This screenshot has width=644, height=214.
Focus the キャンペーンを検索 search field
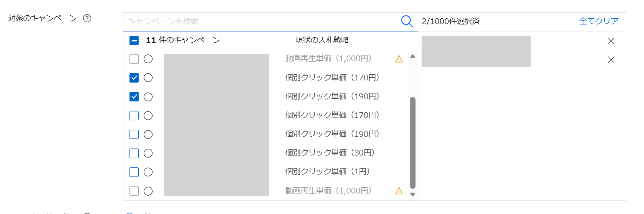[x=262, y=21]
